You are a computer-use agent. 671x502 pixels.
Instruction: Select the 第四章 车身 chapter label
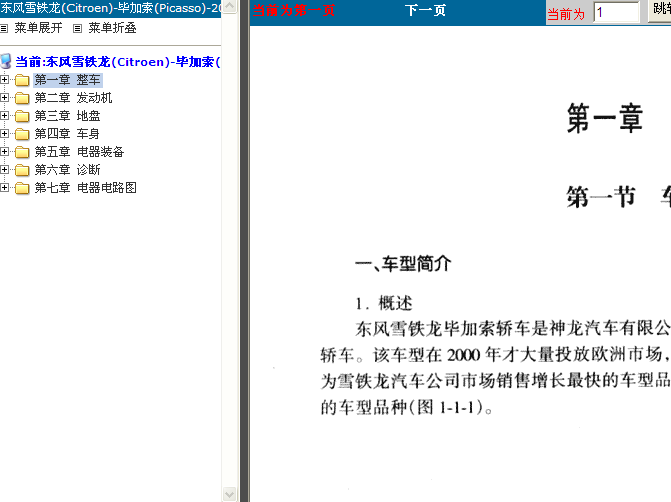point(67,134)
